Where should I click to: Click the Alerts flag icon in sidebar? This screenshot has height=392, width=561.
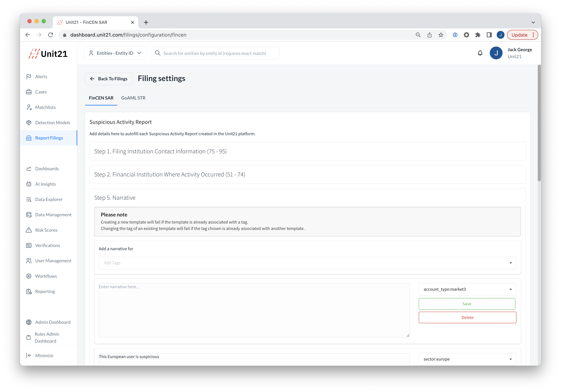29,76
